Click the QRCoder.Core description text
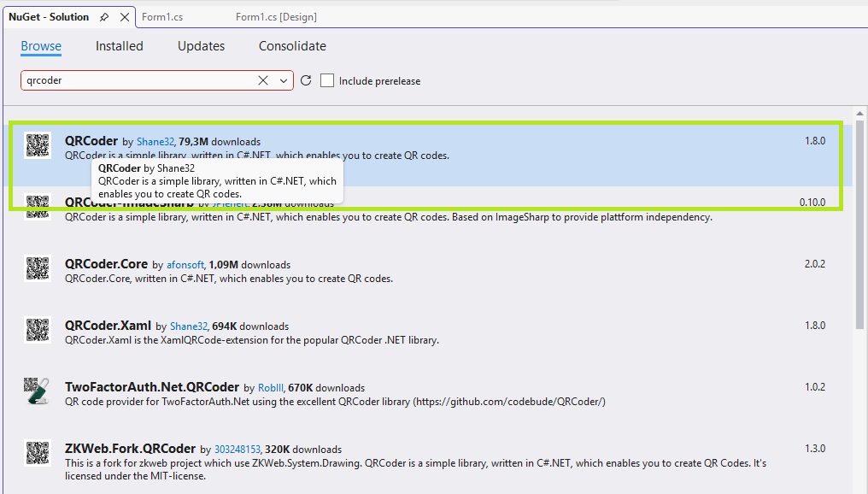Image resolution: width=868 pixels, height=494 pixels. point(229,279)
